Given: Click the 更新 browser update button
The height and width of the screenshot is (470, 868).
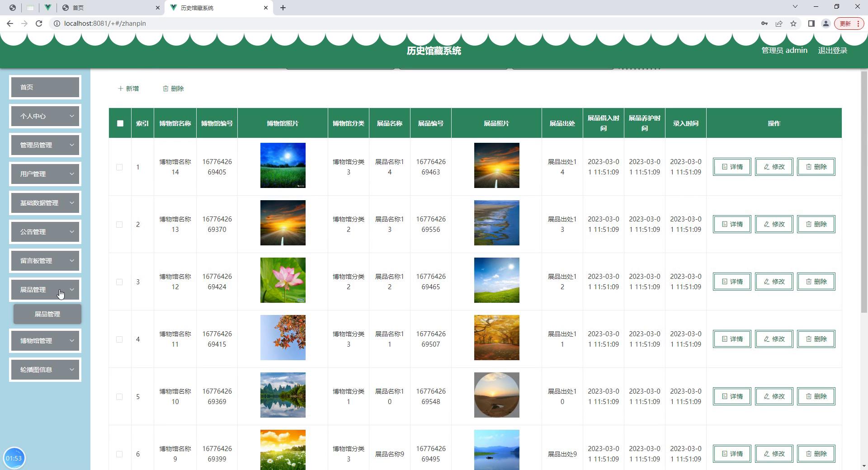Looking at the screenshot, I should [849, 23].
